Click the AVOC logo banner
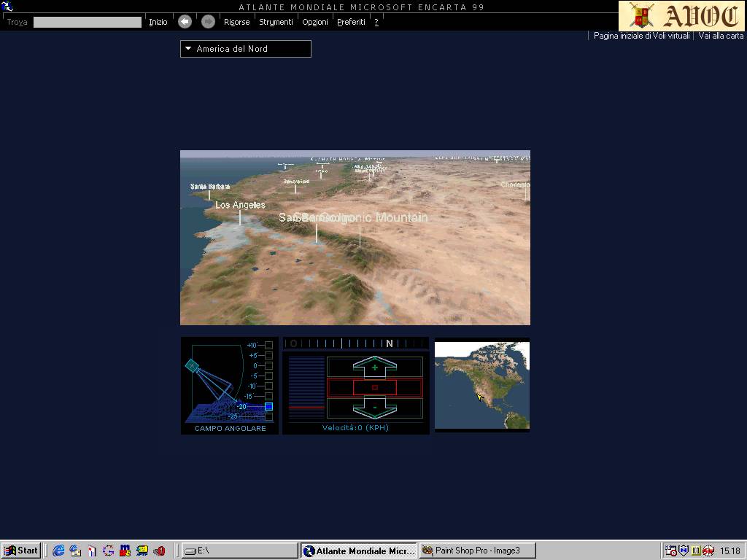 click(x=682, y=16)
